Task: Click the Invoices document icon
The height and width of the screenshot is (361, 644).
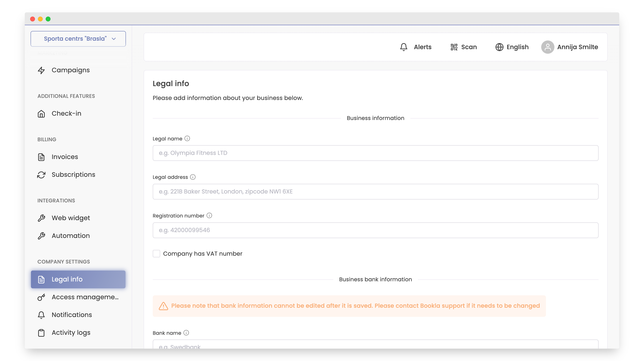Action: [41, 157]
